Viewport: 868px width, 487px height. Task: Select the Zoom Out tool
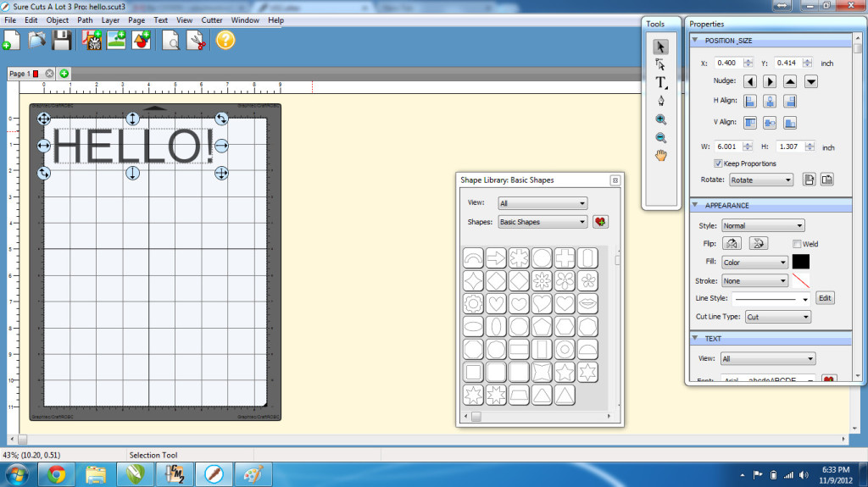661,138
